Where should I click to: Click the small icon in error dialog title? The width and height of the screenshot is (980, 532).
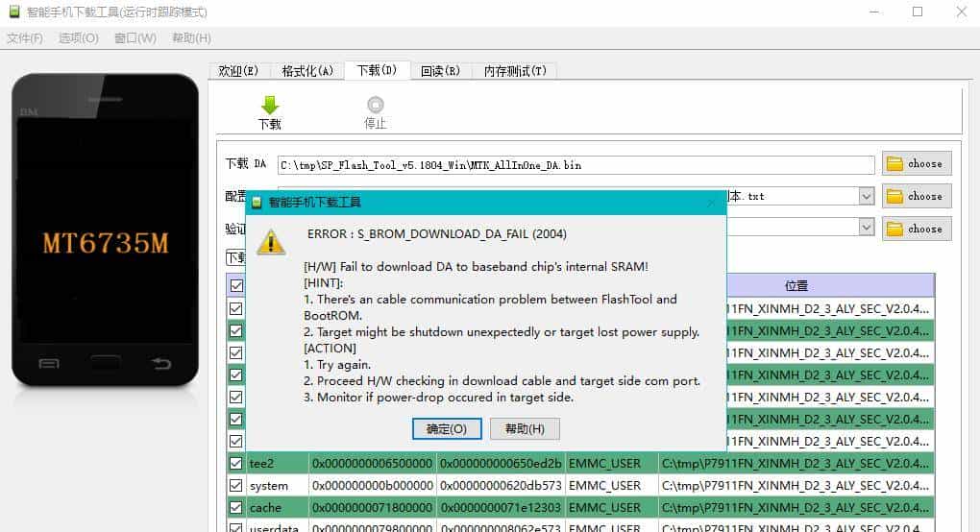[257, 203]
